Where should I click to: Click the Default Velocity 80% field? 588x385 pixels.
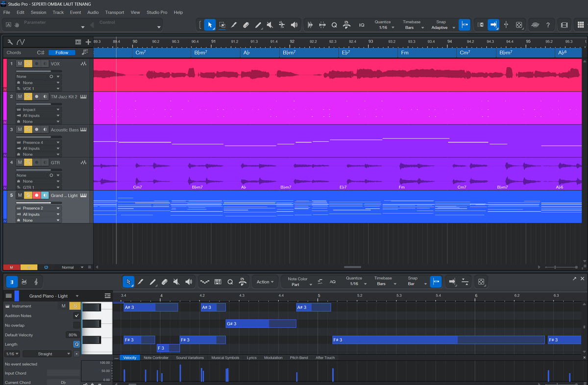tap(73, 335)
